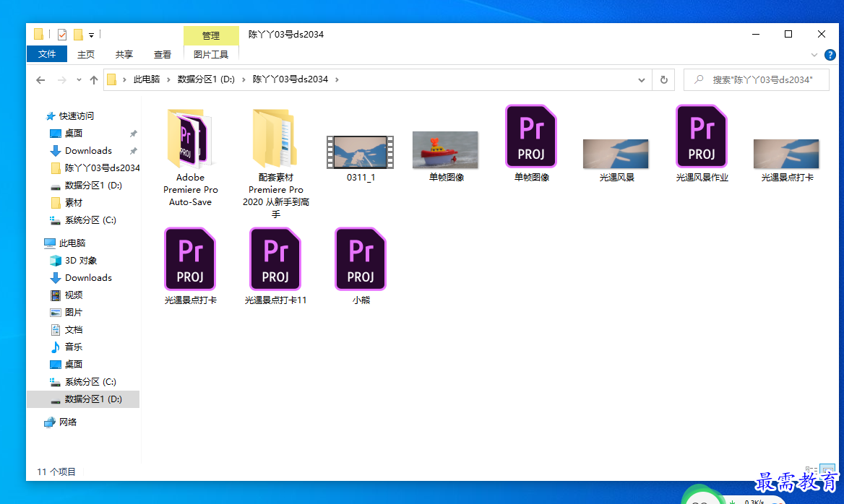
Task: Refresh the current folder
Action: click(663, 79)
